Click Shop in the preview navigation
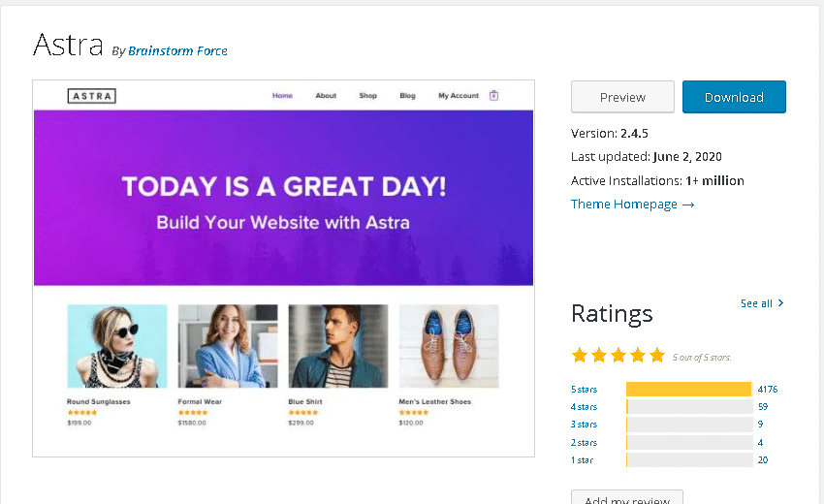The height and width of the screenshot is (504, 824). click(367, 96)
